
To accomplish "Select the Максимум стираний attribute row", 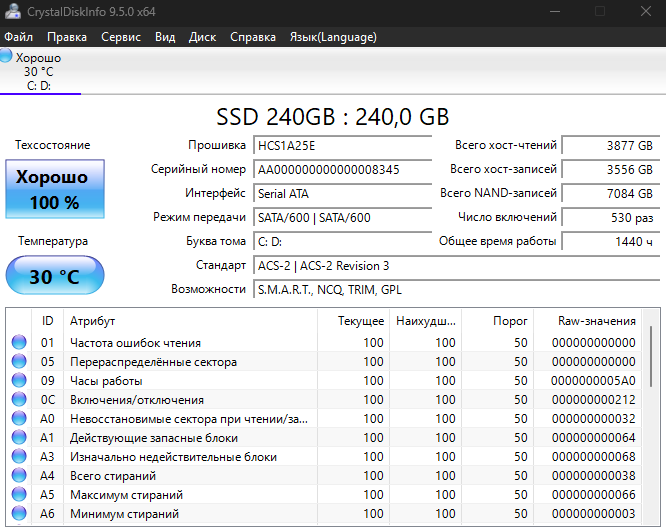I will (325, 494).
